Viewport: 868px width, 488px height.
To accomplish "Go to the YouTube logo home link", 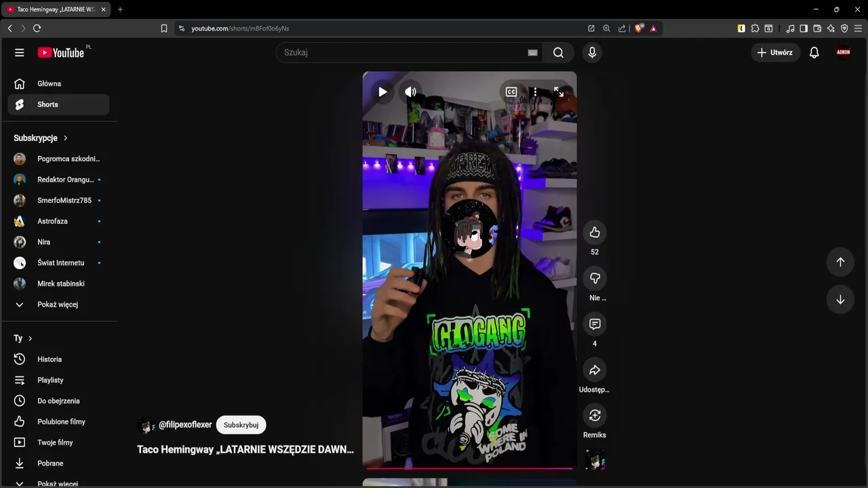I will [61, 52].
